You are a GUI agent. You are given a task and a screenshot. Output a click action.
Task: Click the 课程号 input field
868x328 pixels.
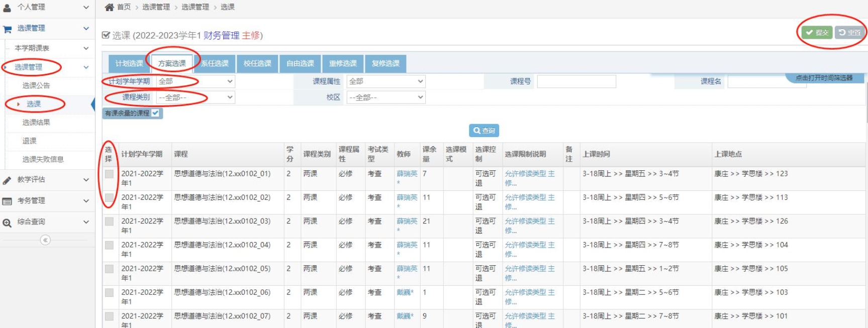(x=576, y=81)
